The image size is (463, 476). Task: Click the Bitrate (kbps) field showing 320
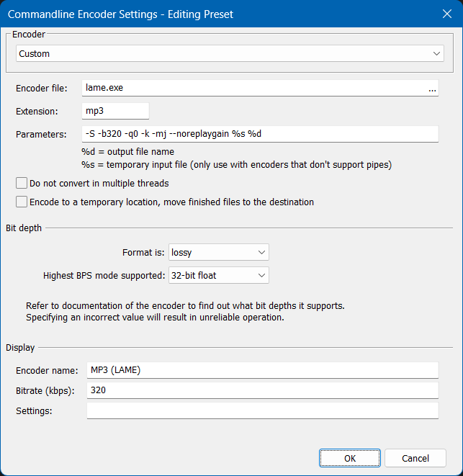[262, 390]
